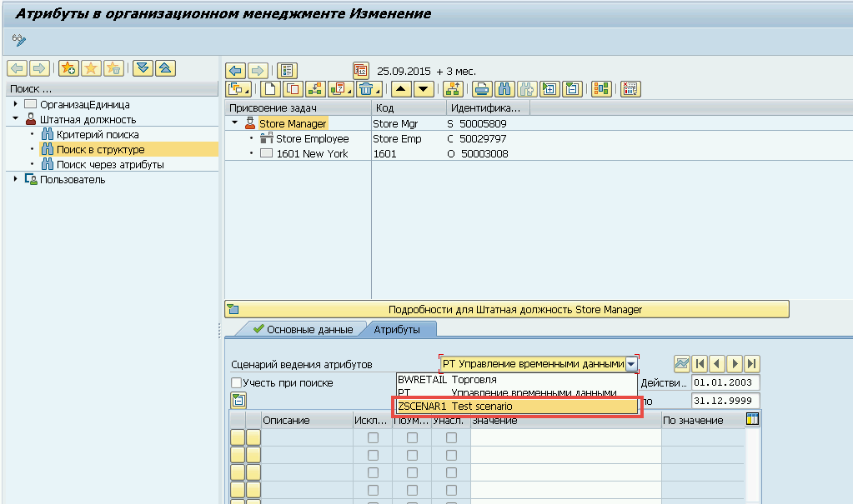Click the find binoculars icon in toolbar
This screenshot has width=853, height=504.
(x=504, y=88)
